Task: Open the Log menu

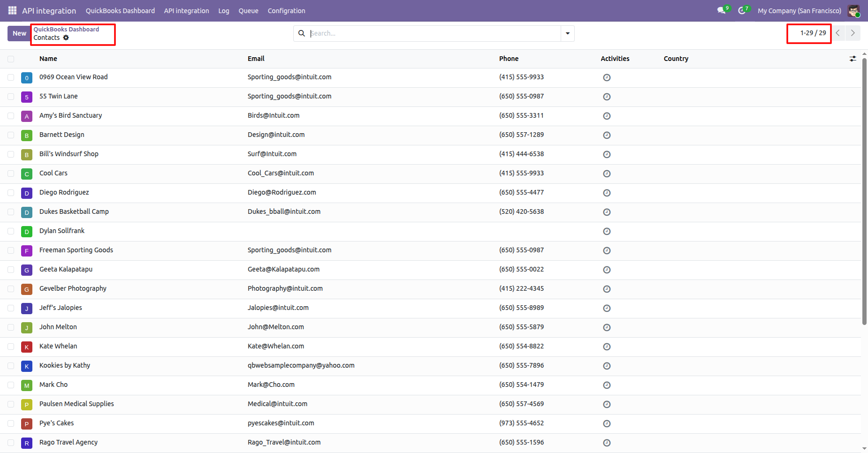Action: pyautogui.click(x=224, y=11)
